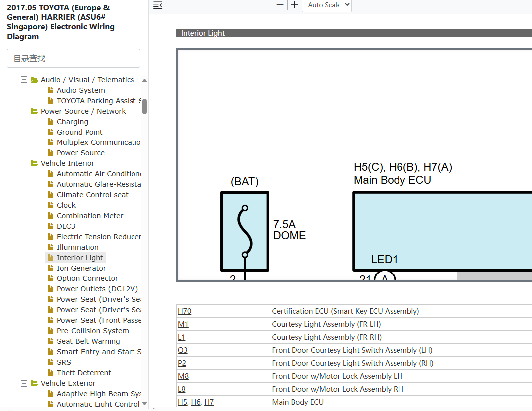The image size is (532, 411).
Task: Click the Certification ECU description cell
Action: point(401,311)
